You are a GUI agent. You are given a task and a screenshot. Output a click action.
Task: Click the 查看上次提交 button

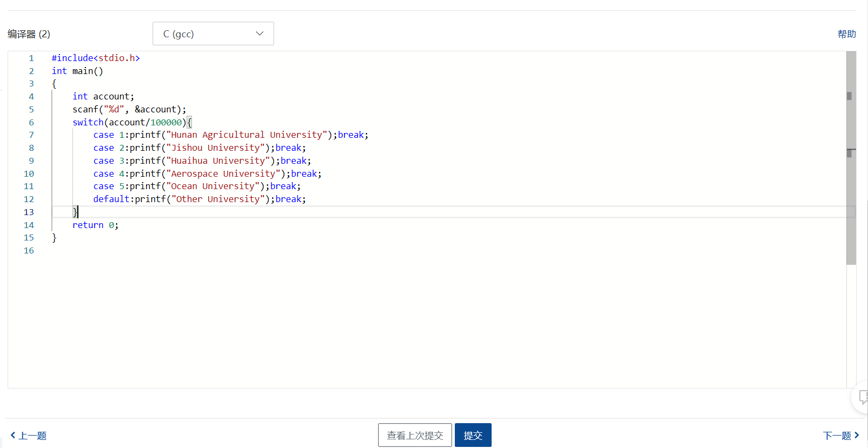click(x=415, y=435)
